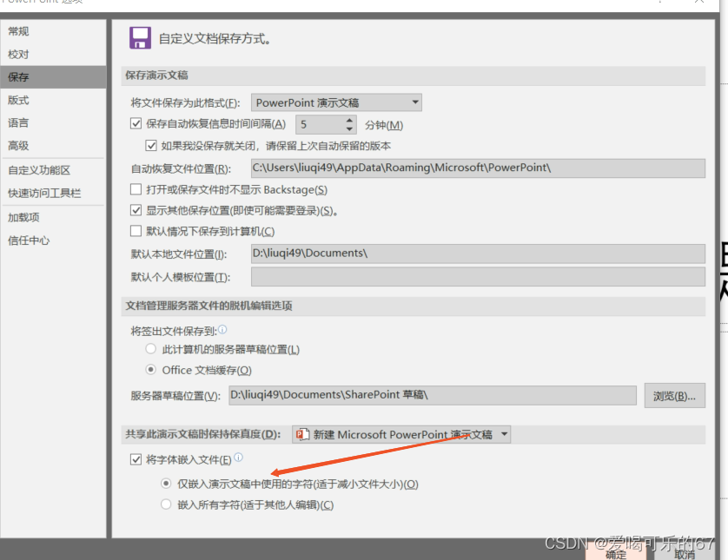Increase AutoRecover minutes with up arrow
Viewport: 728px width, 560px height.
[x=349, y=120]
